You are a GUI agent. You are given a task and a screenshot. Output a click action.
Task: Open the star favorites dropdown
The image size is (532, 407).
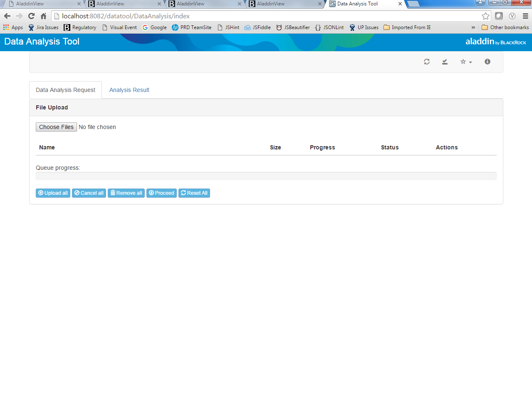point(466,62)
